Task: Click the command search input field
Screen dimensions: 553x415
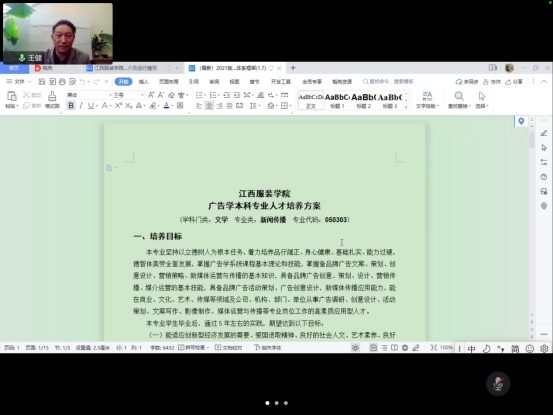Action: pyautogui.click(x=388, y=81)
